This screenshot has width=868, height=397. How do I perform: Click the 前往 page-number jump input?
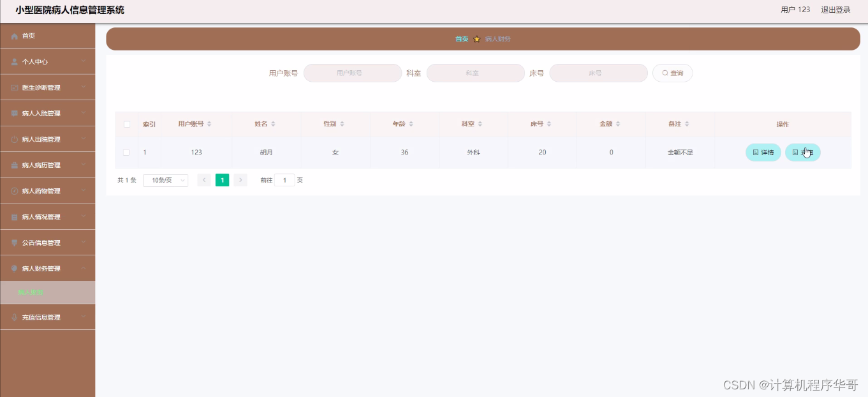coord(284,181)
